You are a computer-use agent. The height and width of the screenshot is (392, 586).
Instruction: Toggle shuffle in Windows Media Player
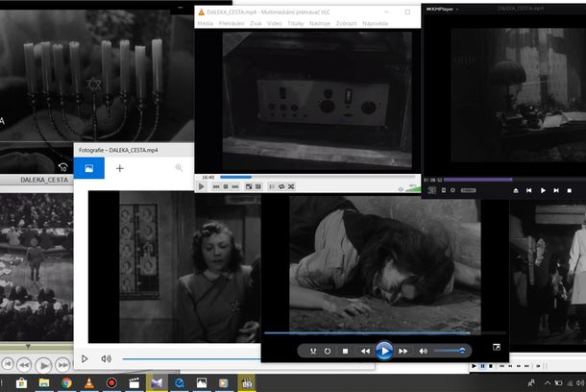coord(313,352)
